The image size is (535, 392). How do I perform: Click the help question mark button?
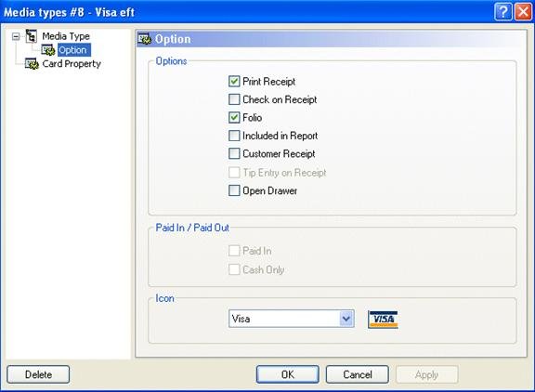502,12
